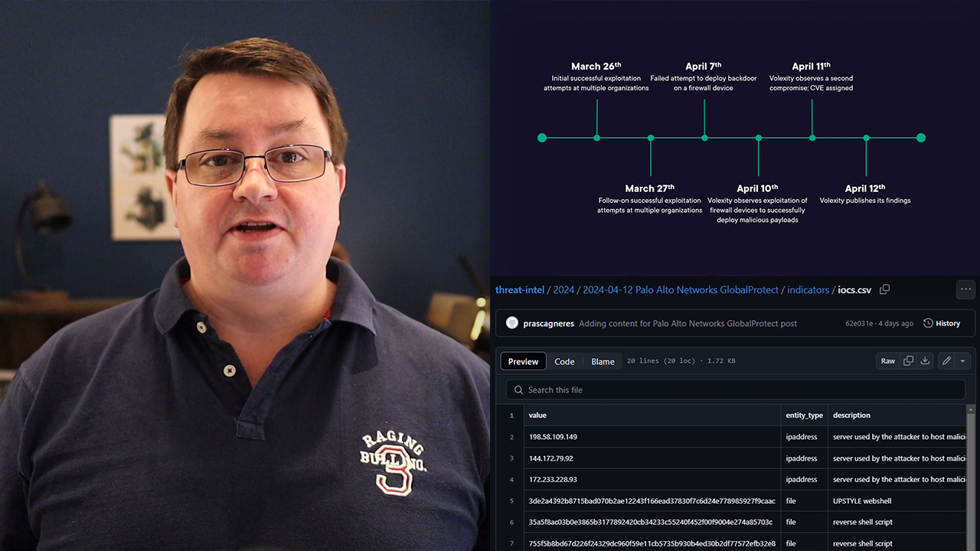Click the Search this file field
The image size is (980, 551).
tap(735, 390)
